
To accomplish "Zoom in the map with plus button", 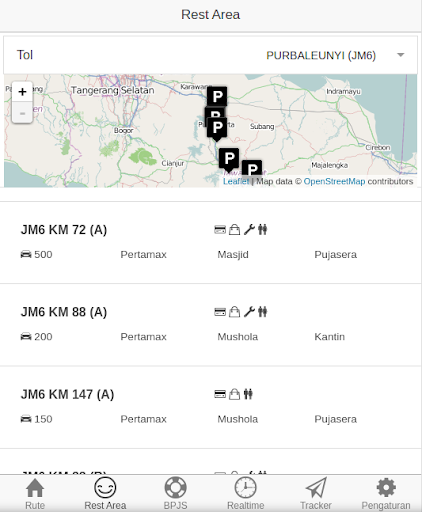I will click(22, 92).
